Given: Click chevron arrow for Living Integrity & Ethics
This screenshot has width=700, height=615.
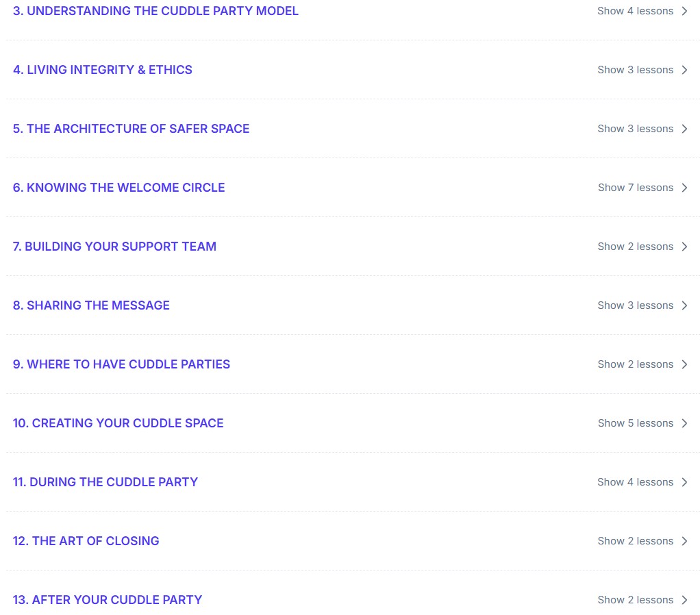Looking at the screenshot, I should [684, 70].
